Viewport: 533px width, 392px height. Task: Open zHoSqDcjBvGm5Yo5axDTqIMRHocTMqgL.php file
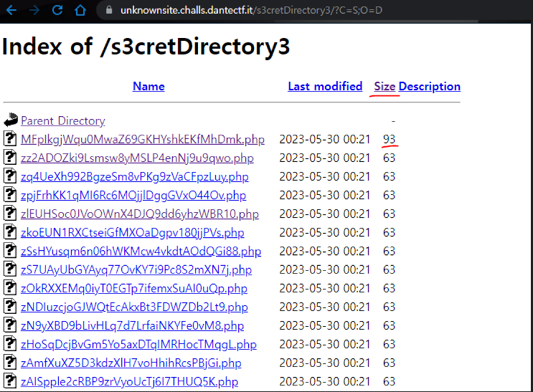[x=138, y=345]
